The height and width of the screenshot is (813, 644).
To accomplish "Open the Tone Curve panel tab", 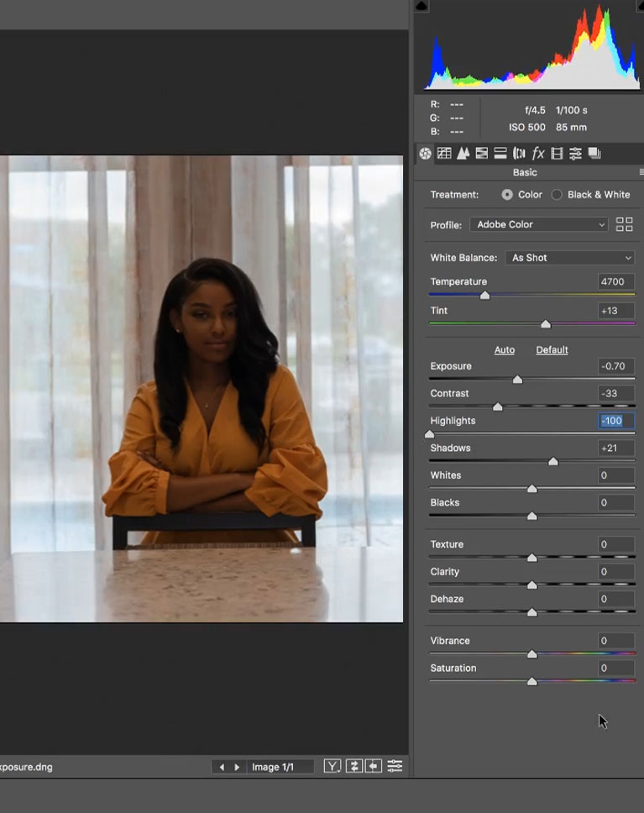I will point(444,153).
